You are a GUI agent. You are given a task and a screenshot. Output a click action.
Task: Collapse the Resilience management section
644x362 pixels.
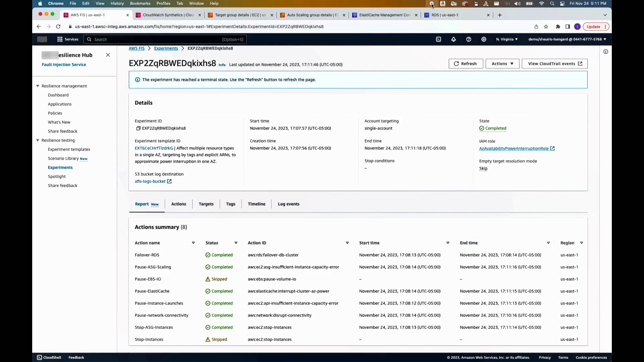(38, 86)
